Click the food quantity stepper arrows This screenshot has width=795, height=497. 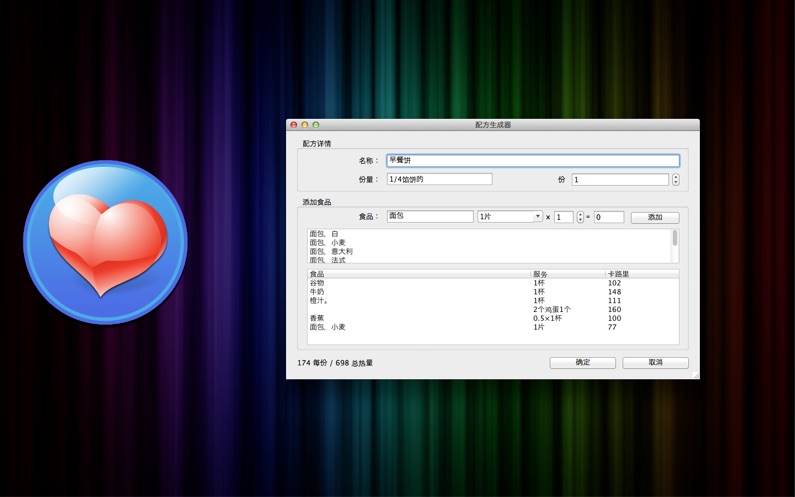pyautogui.click(x=580, y=217)
